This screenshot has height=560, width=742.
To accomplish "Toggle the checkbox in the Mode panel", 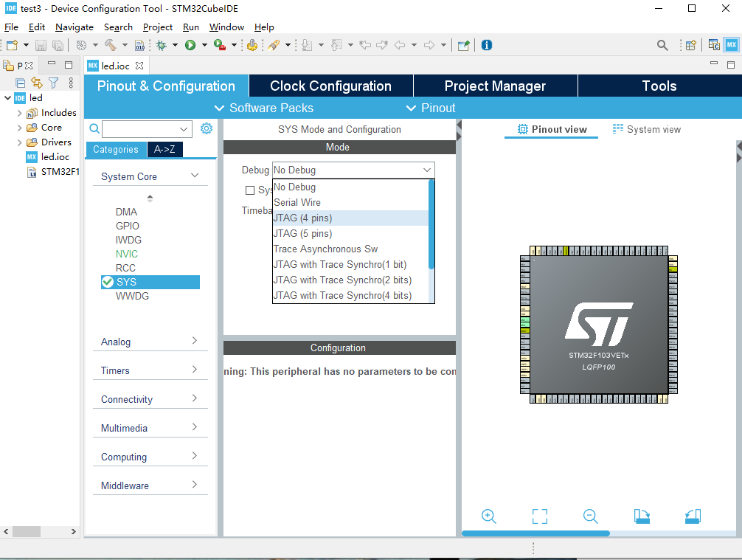I will point(250,190).
